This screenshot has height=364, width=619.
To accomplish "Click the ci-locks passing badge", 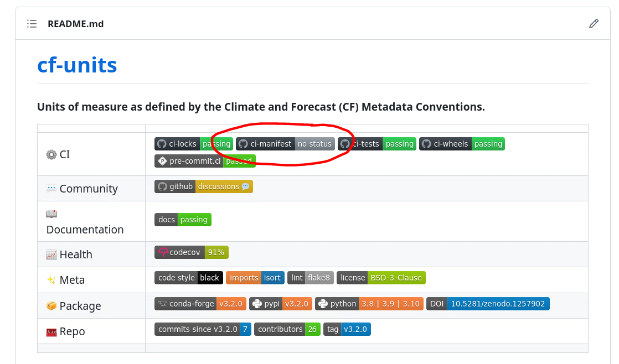I will click(x=193, y=144).
